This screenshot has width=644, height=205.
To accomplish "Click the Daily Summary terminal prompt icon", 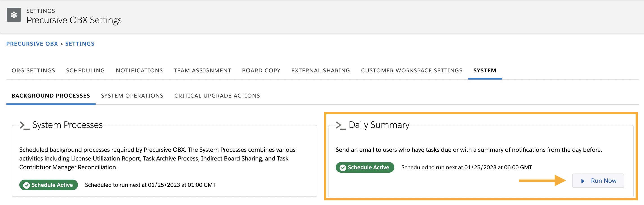I will pyautogui.click(x=341, y=125).
